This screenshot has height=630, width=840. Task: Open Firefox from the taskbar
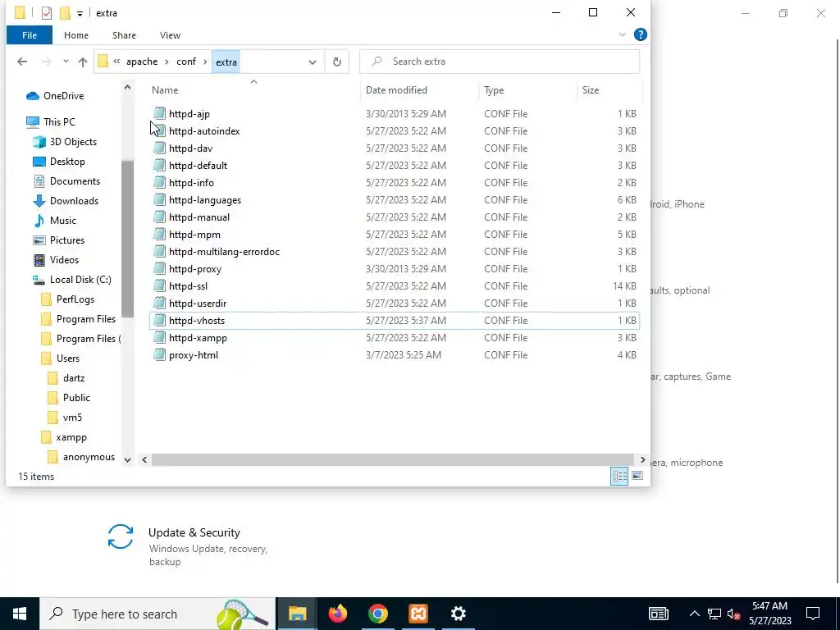pyautogui.click(x=337, y=614)
